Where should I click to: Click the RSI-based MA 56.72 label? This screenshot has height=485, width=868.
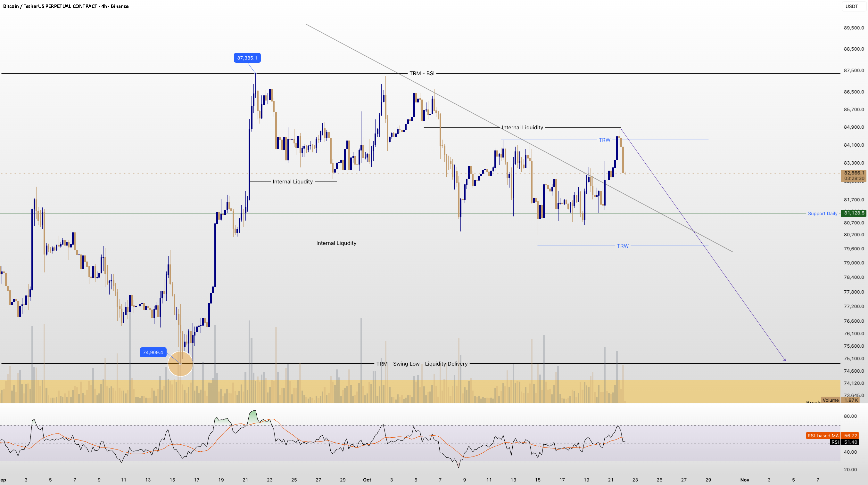833,435
